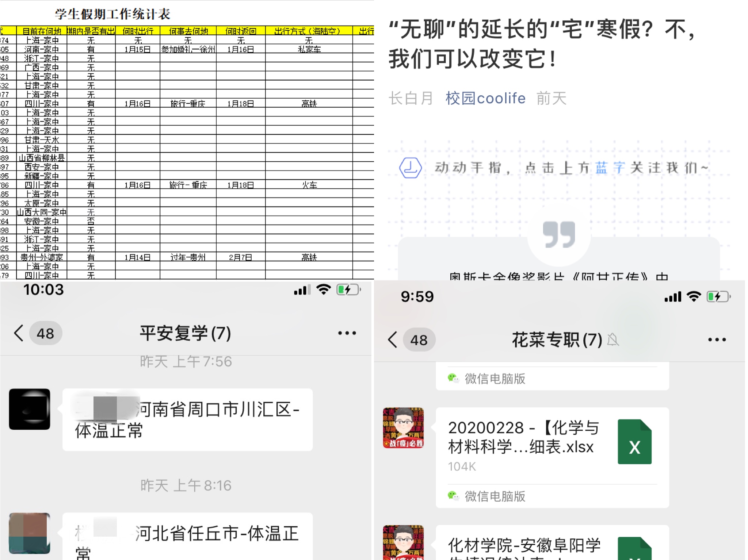Tap signal bars in 9:59 status bar

(673, 297)
